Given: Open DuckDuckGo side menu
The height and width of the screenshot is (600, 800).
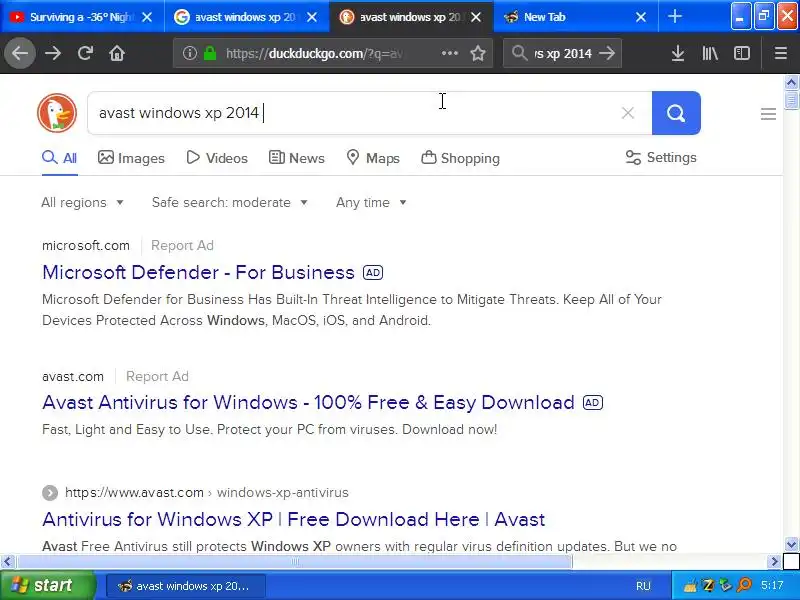Looking at the screenshot, I should click(x=768, y=114).
